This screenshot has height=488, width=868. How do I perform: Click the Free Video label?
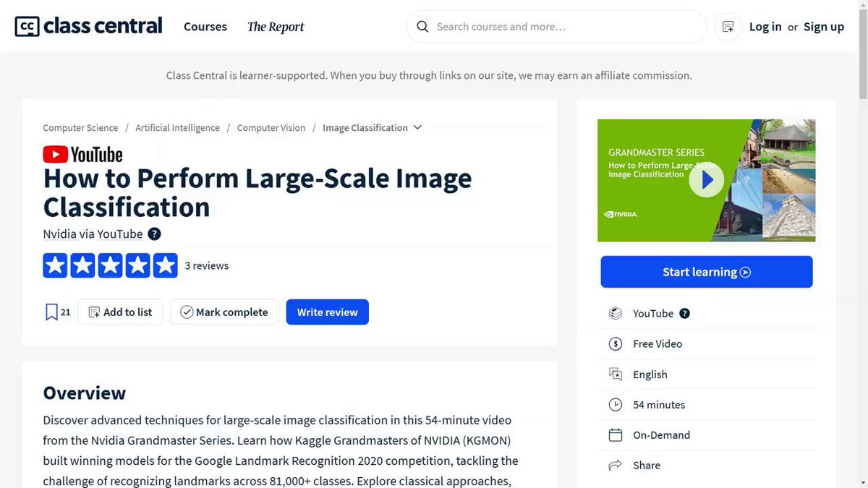[658, 344]
